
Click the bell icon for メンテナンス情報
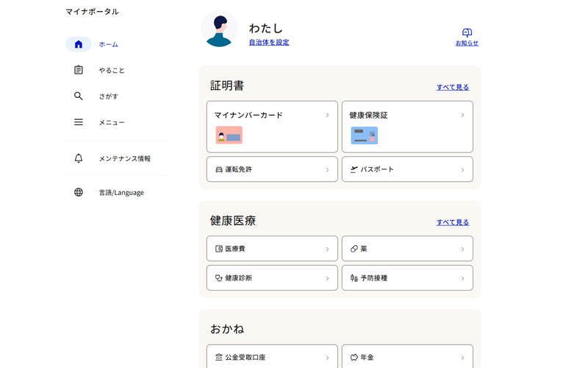(x=79, y=158)
